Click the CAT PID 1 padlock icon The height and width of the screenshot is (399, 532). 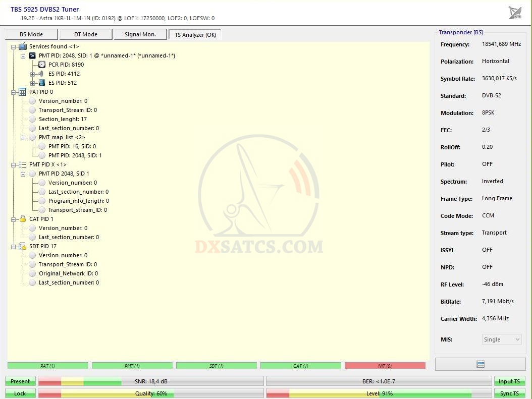(22, 219)
